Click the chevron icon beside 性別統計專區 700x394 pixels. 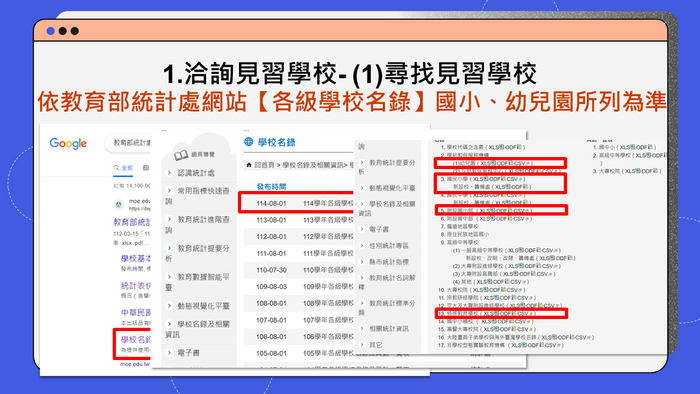pyautogui.click(x=362, y=245)
